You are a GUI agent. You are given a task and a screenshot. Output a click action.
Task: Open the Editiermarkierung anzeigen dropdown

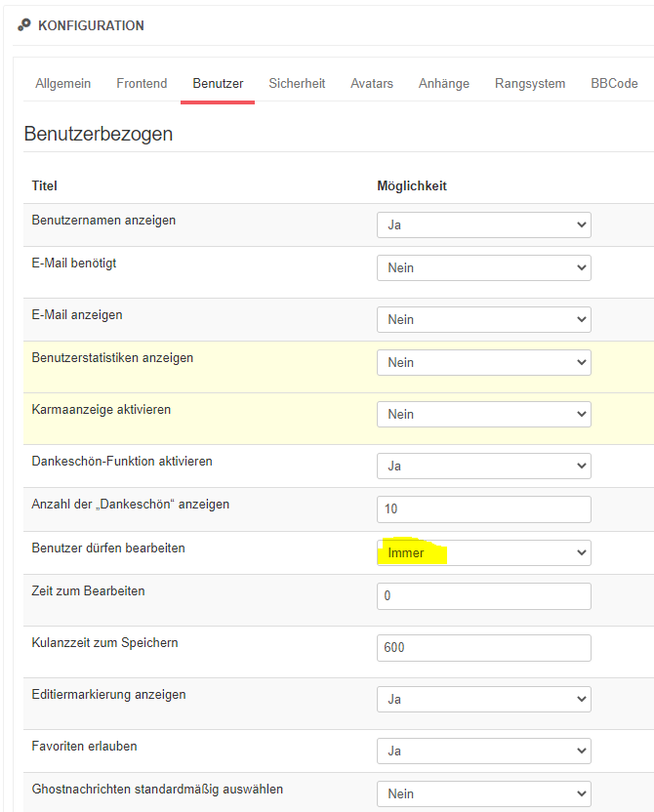[x=483, y=700]
